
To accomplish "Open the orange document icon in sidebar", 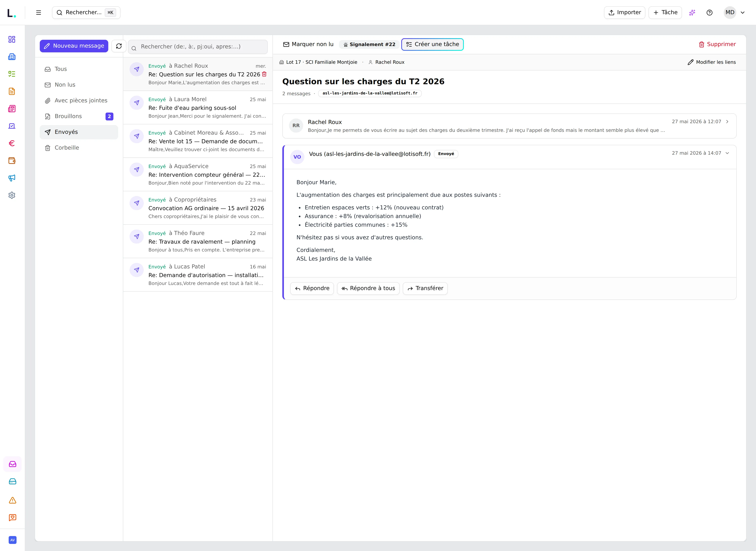I will click(12, 91).
